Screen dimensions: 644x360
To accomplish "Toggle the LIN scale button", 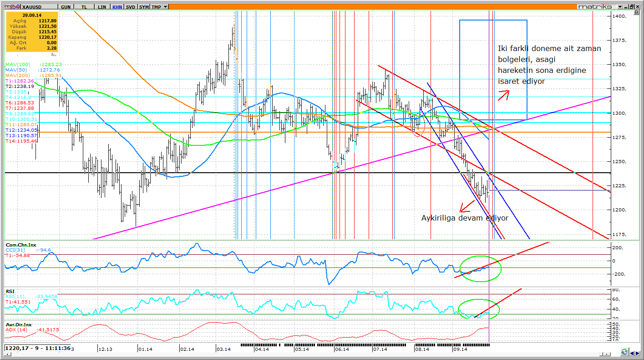I will (101, 7).
